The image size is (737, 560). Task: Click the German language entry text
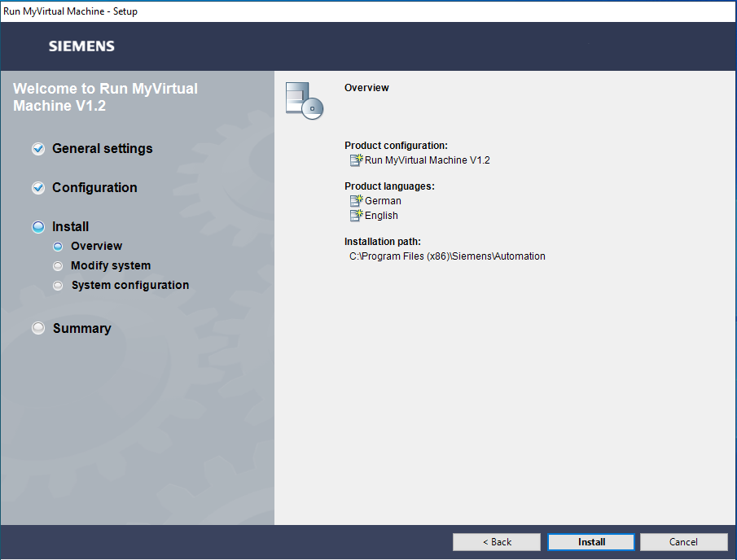[383, 200]
